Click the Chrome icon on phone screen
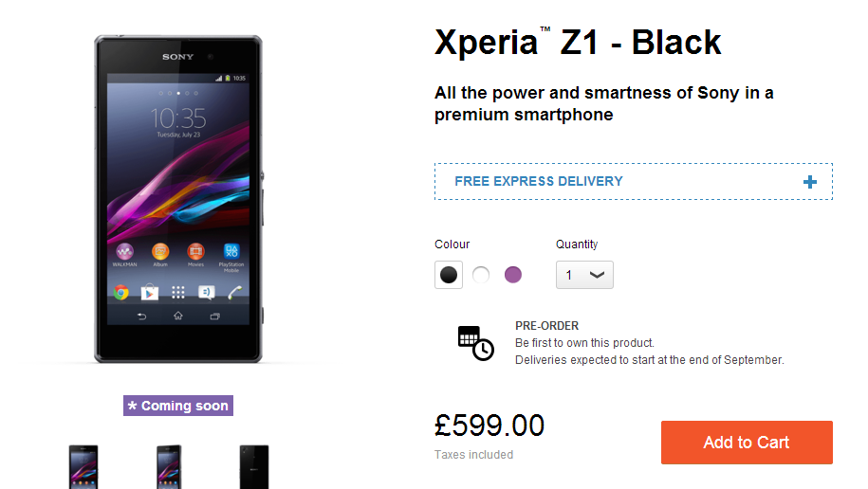The height and width of the screenshot is (489, 868). pyautogui.click(x=121, y=292)
